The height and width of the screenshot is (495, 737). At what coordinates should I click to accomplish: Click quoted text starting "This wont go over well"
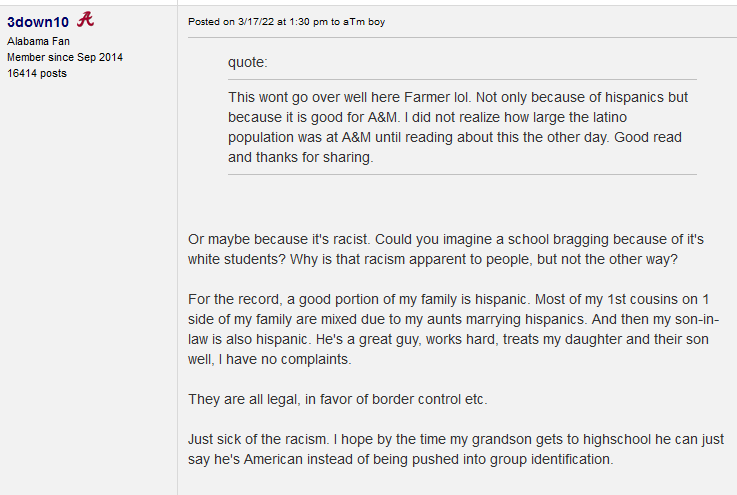300,97
